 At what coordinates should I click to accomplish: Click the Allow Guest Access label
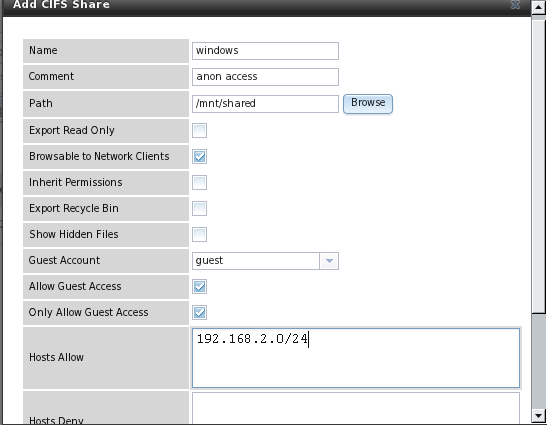75,286
